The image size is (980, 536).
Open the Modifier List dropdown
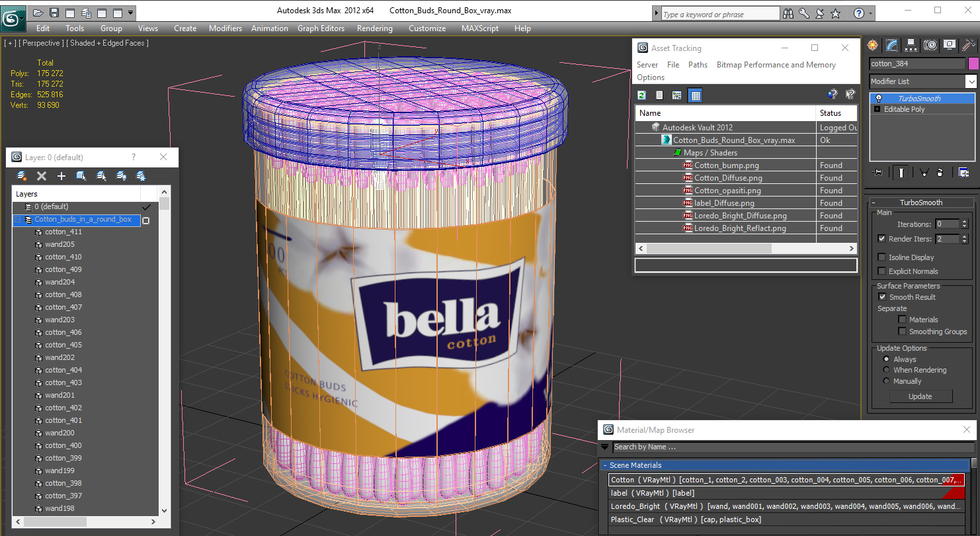pos(971,81)
